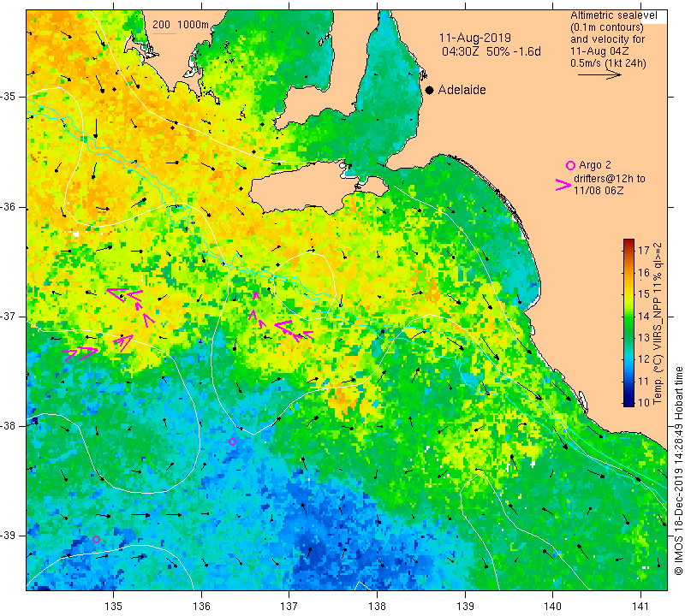
Task: Click the text 04:30Z 50% -1.6d
Action: click(x=491, y=51)
